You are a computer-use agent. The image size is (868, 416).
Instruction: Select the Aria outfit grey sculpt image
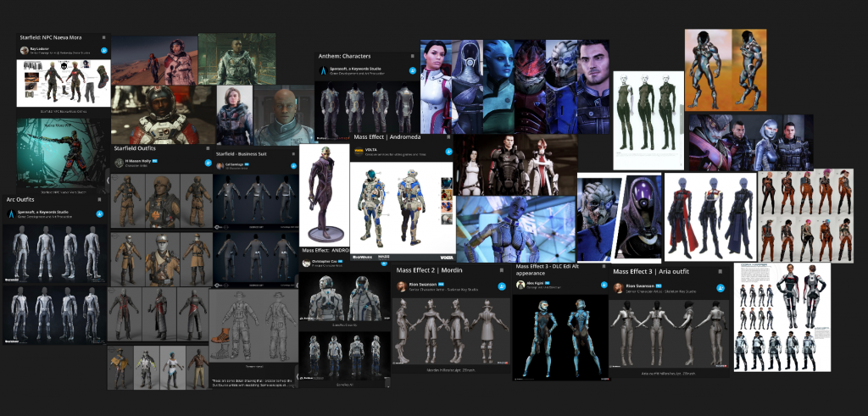[x=669, y=335]
